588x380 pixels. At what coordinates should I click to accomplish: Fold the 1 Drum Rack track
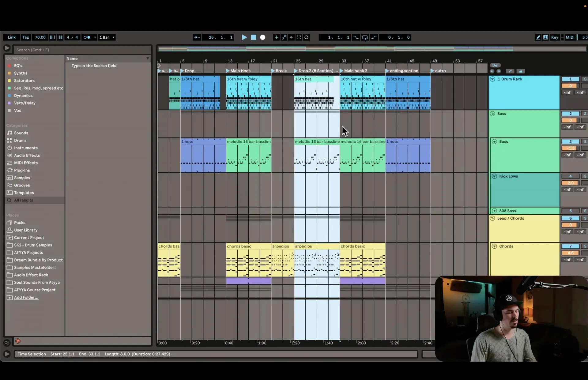coord(492,79)
